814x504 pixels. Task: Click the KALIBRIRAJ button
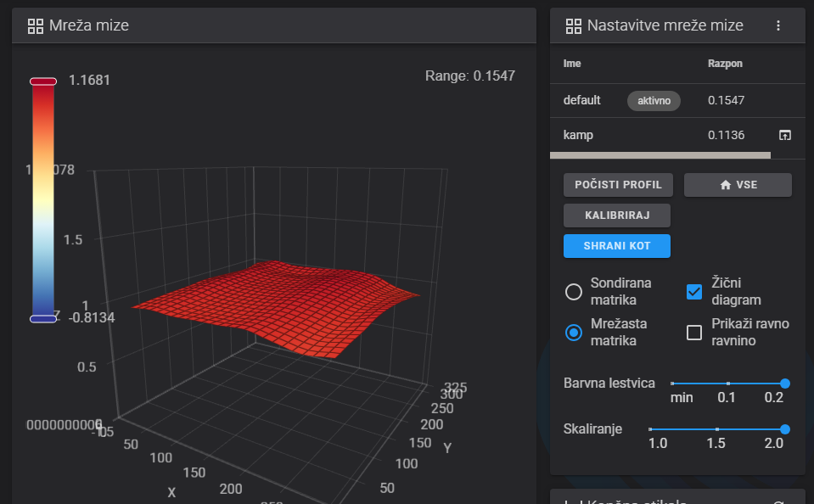(617, 216)
